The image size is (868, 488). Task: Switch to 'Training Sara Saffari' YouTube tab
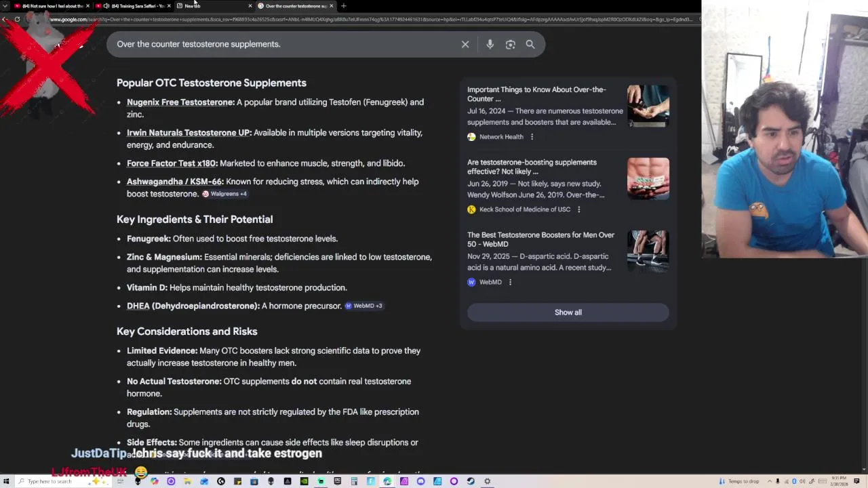[x=134, y=5]
